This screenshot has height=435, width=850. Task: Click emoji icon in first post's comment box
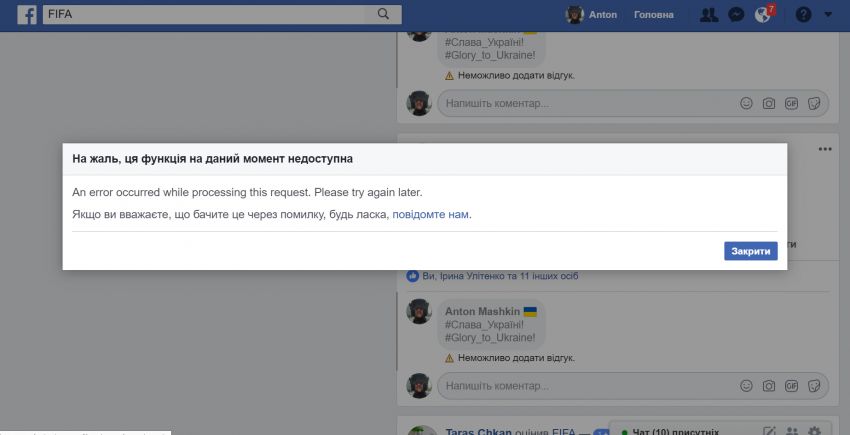coord(746,103)
